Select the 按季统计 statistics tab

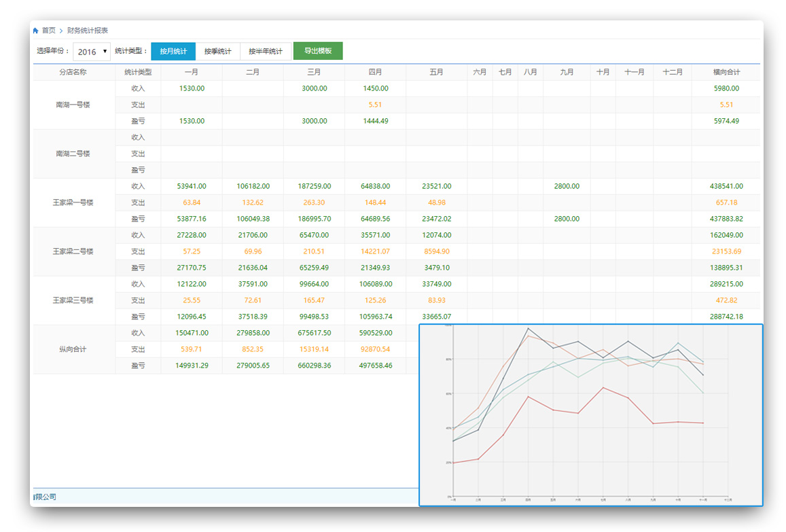click(217, 52)
